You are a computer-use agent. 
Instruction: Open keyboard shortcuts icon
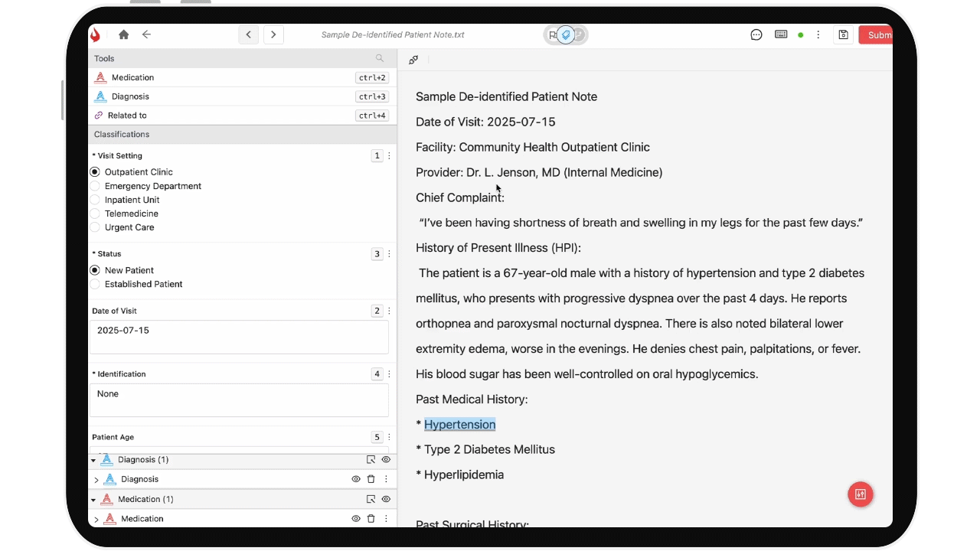click(x=781, y=34)
